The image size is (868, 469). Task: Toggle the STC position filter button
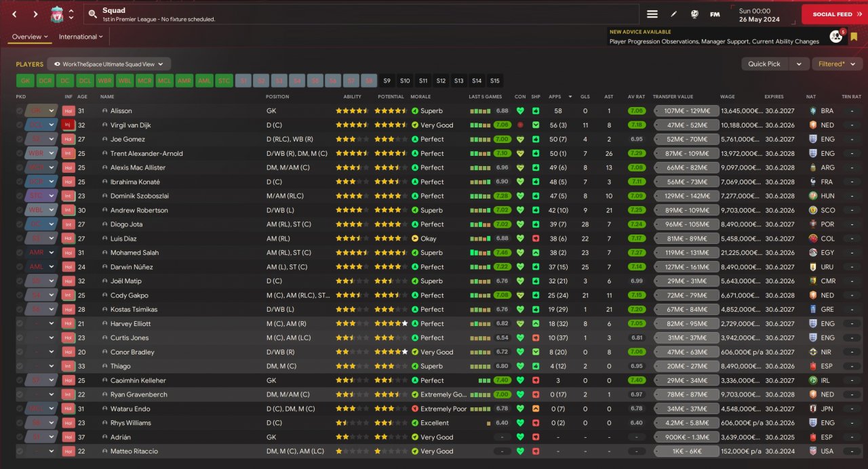(224, 81)
